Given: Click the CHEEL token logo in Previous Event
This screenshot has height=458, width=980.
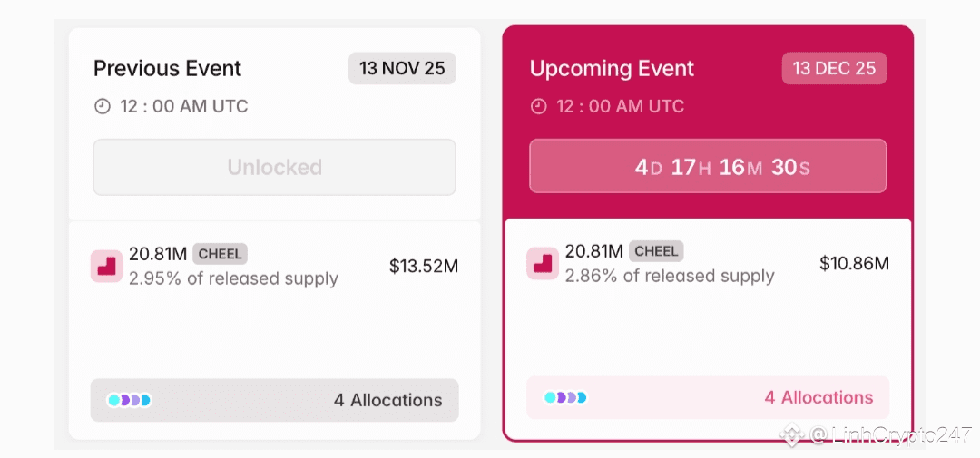Looking at the screenshot, I should tap(106, 267).
